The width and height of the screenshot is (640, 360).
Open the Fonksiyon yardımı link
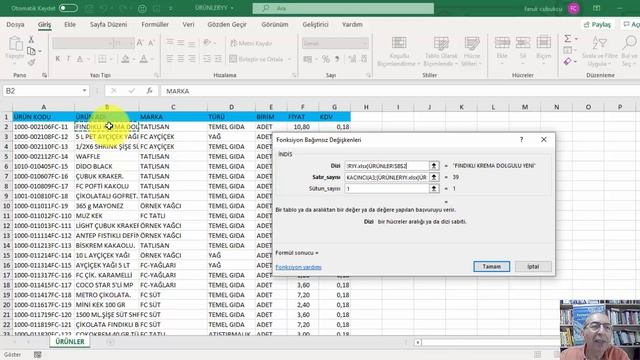[298, 267]
